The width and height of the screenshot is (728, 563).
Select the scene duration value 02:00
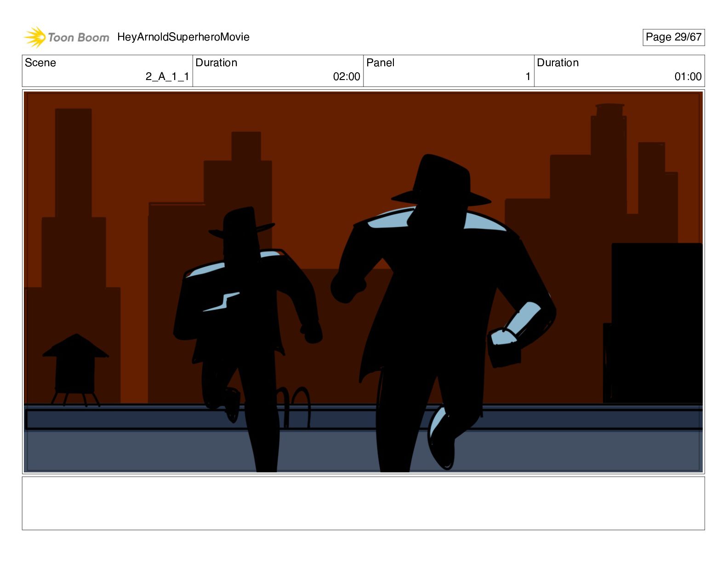tap(347, 76)
